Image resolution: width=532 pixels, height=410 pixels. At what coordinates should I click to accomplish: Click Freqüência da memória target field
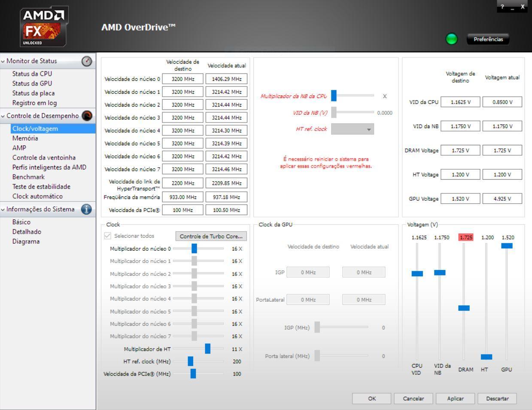(183, 197)
